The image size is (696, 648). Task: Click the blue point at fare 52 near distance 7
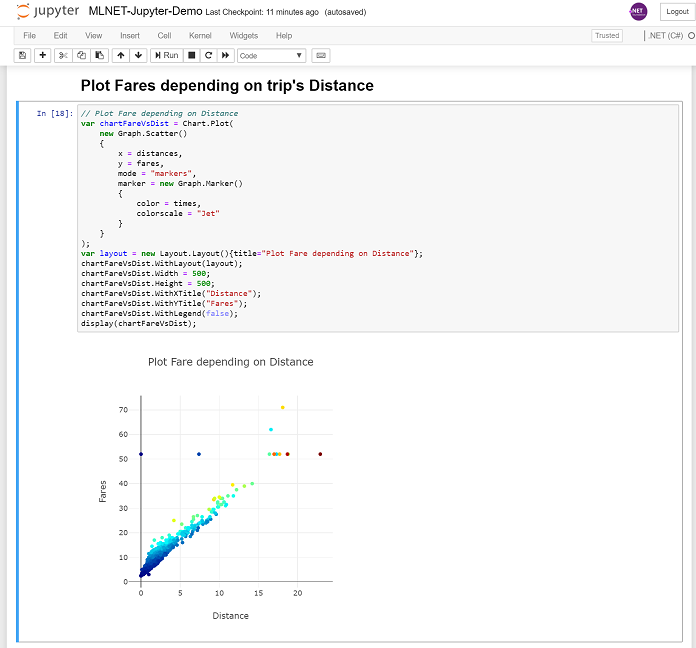tap(199, 454)
